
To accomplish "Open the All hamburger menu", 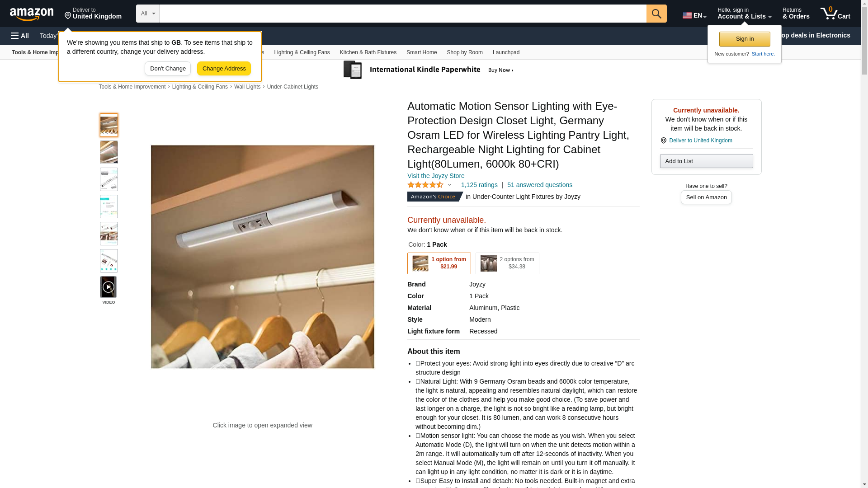I will pos(20,36).
